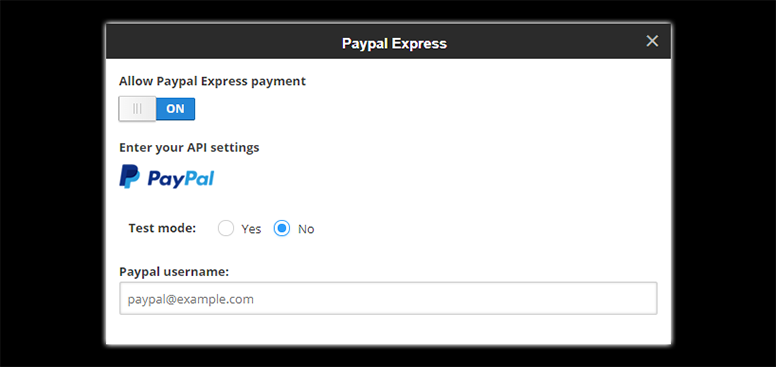Click the PayPal wordmark logo text
The image size is (776, 367).
click(181, 179)
